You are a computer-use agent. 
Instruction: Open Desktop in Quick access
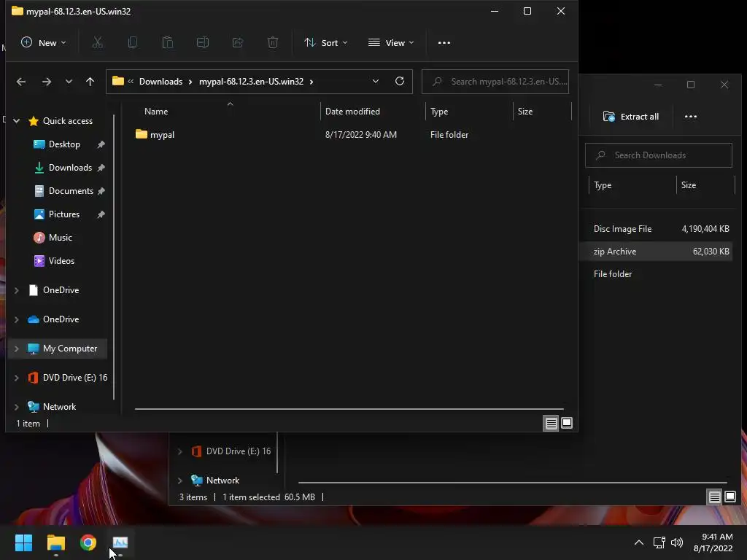point(64,144)
